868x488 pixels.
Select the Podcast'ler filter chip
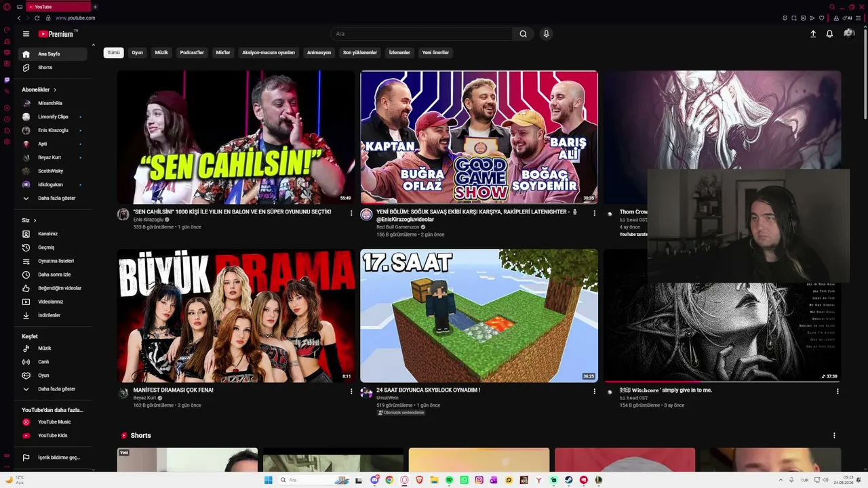pos(192,53)
